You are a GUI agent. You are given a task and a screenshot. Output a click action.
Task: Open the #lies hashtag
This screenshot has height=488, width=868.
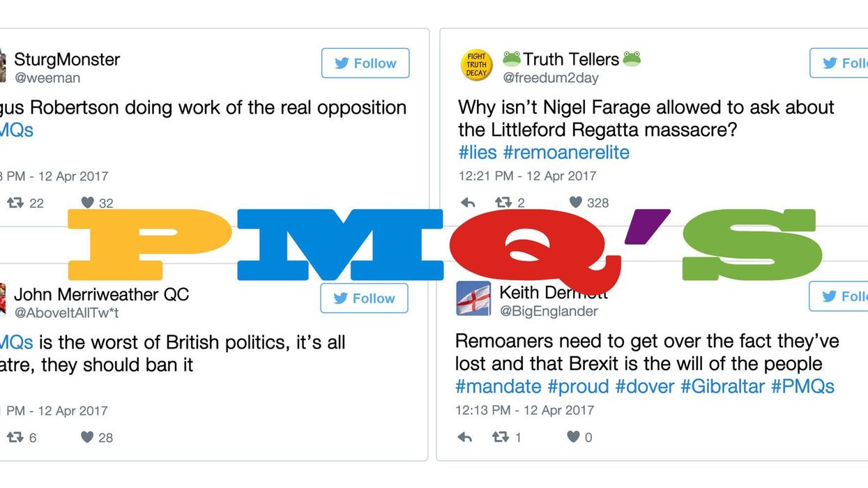click(x=477, y=152)
